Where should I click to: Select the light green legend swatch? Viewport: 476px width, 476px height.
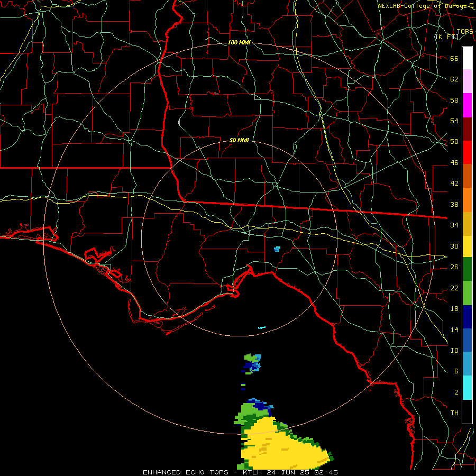tap(467, 293)
